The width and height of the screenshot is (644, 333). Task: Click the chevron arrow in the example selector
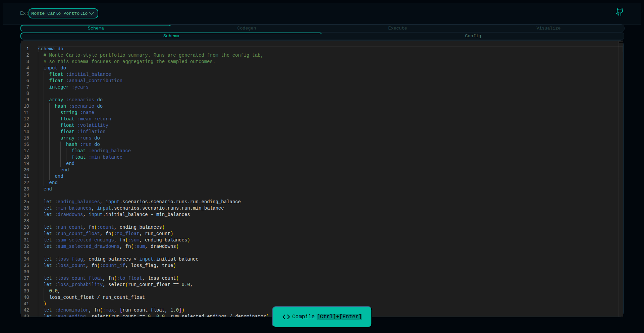tap(92, 13)
